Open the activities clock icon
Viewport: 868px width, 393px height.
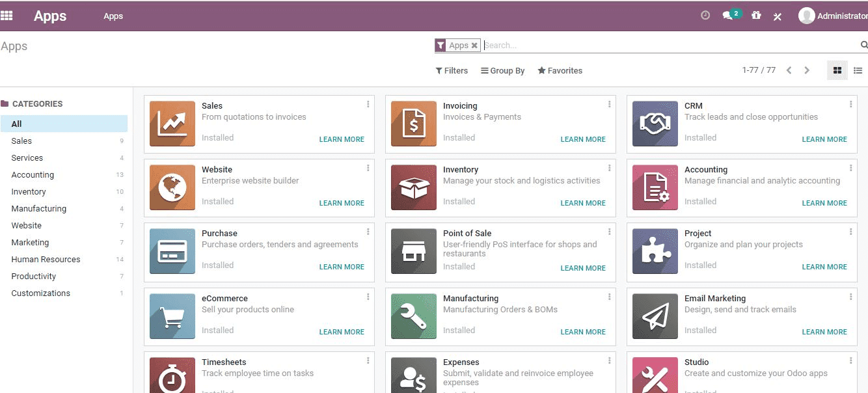[705, 16]
